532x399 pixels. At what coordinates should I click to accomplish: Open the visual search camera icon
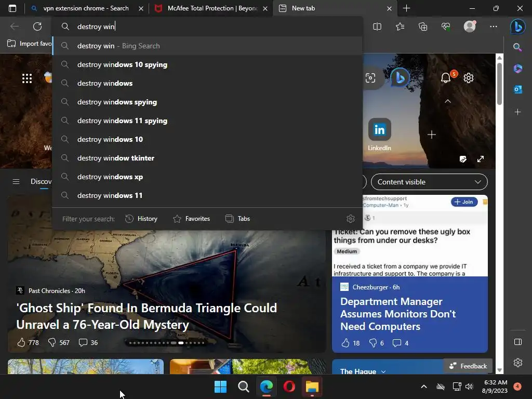point(370,78)
